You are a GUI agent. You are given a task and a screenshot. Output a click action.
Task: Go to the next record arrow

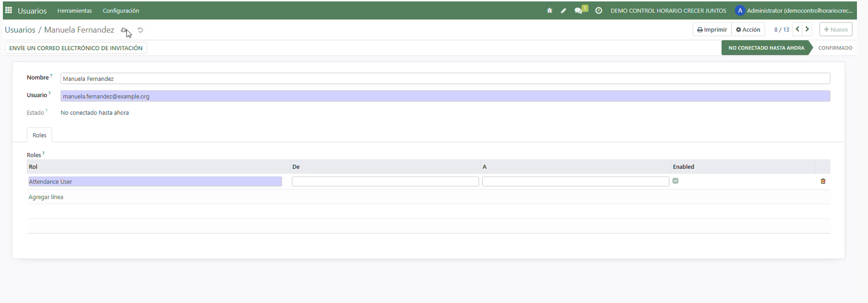(807, 29)
